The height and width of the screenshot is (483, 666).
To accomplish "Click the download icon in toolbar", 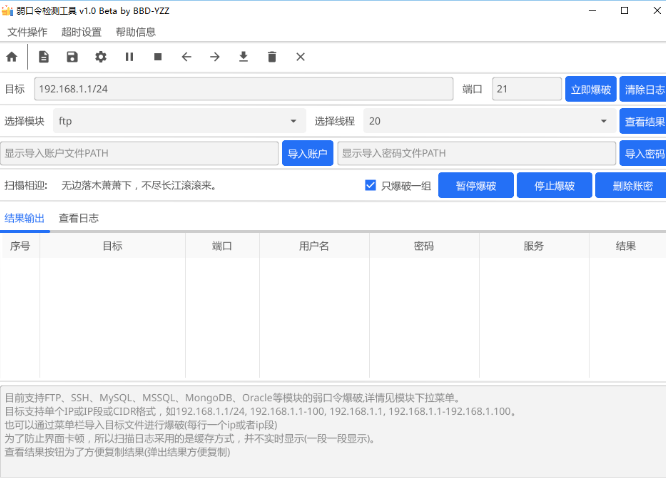I will coord(243,57).
